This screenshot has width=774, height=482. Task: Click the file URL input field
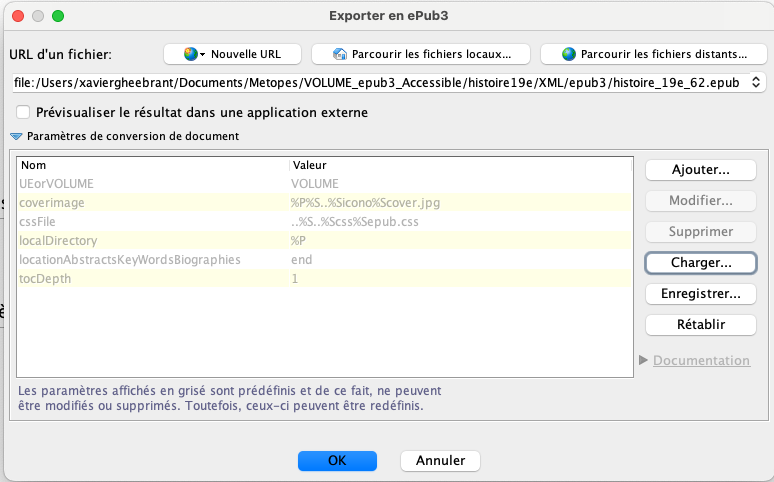[378, 82]
